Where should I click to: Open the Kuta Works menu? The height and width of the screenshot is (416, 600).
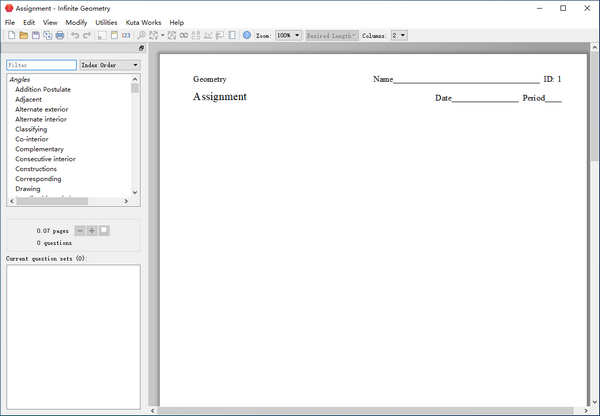click(143, 22)
